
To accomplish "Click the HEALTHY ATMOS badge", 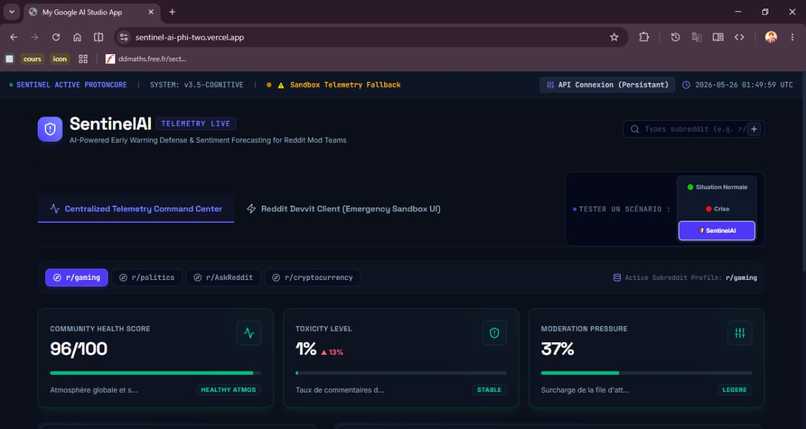I will pyautogui.click(x=228, y=390).
